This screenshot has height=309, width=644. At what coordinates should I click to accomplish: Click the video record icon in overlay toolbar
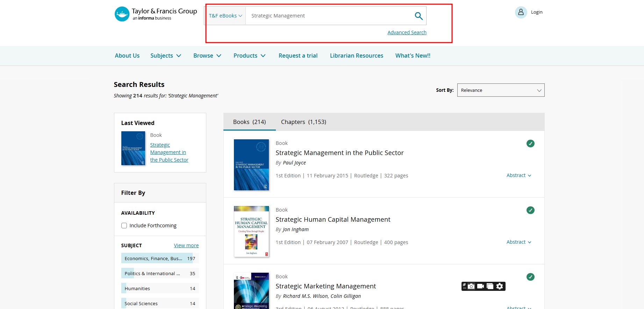pyautogui.click(x=481, y=286)
